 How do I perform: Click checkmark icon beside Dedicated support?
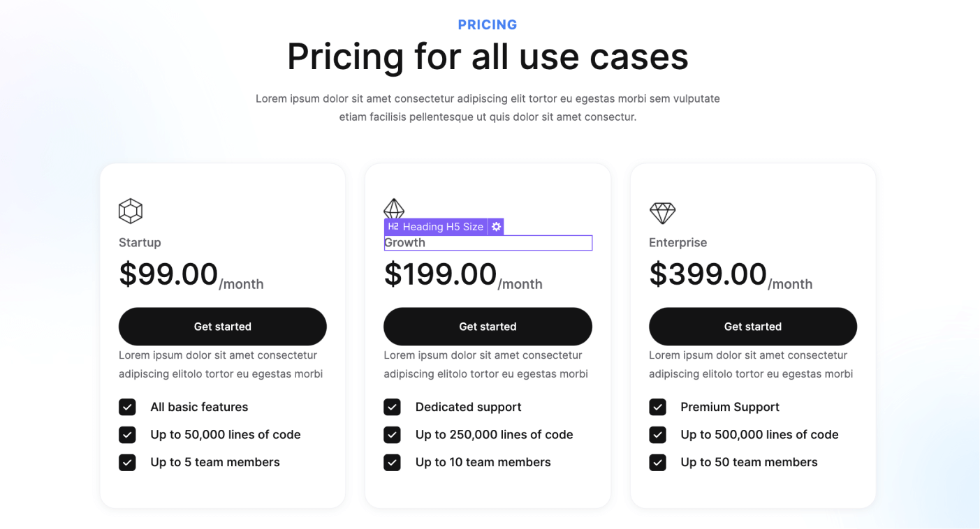click(392, 407)
